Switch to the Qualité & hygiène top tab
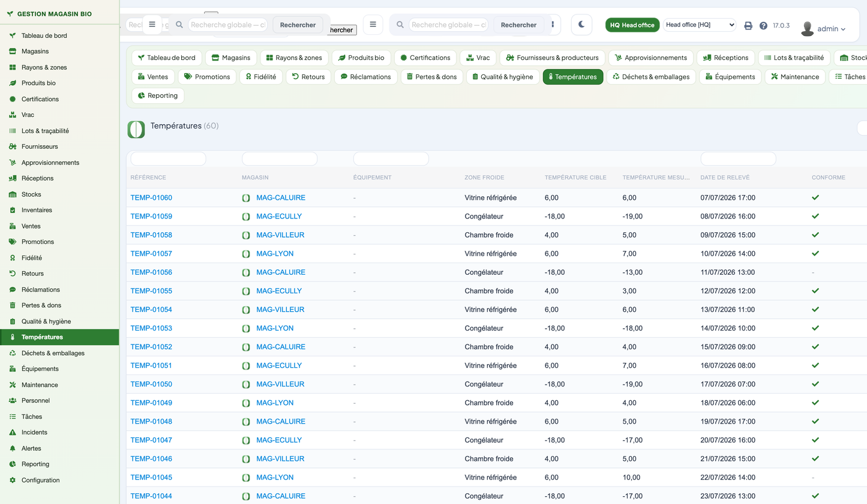 (503, 77)
